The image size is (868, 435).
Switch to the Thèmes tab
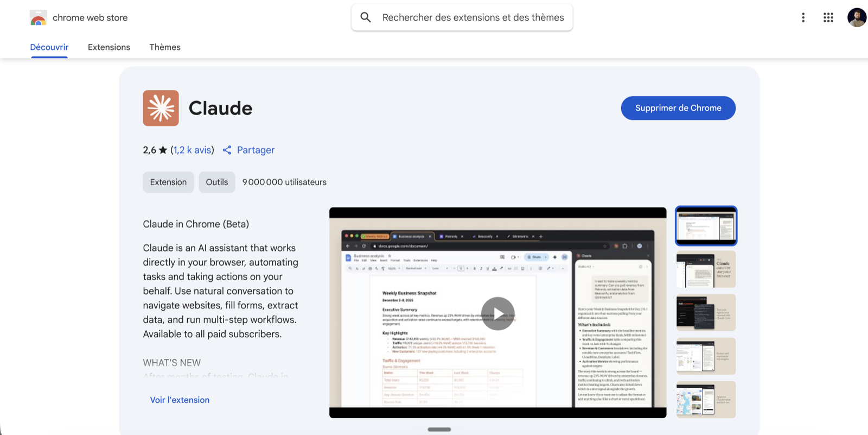[165, 47]
